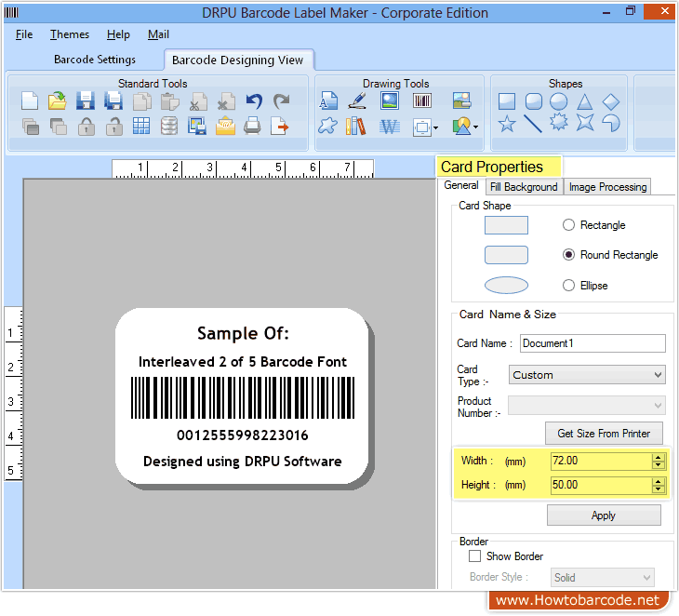
Task: Click the ellipse card shape preview
Action: [x=506, y=286]
